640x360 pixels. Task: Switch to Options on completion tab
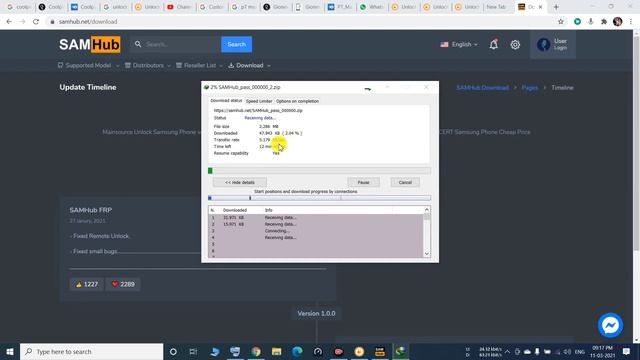pyautogui.click(x=297, y=101)
